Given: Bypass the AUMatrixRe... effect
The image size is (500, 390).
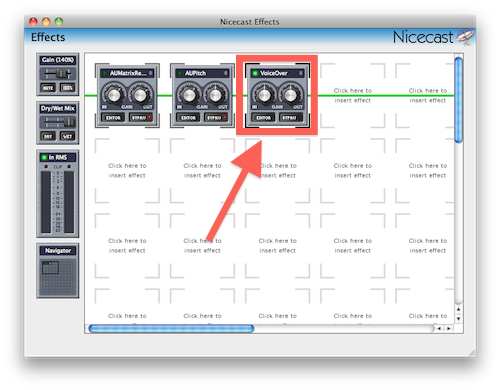Looking at the screenshot, I should [141, 118].
